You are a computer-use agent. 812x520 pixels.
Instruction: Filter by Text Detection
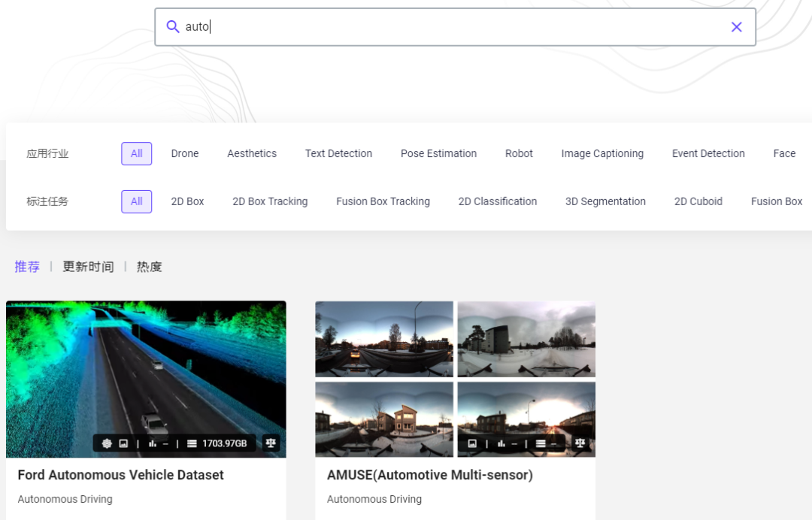[x=338, y=154]
